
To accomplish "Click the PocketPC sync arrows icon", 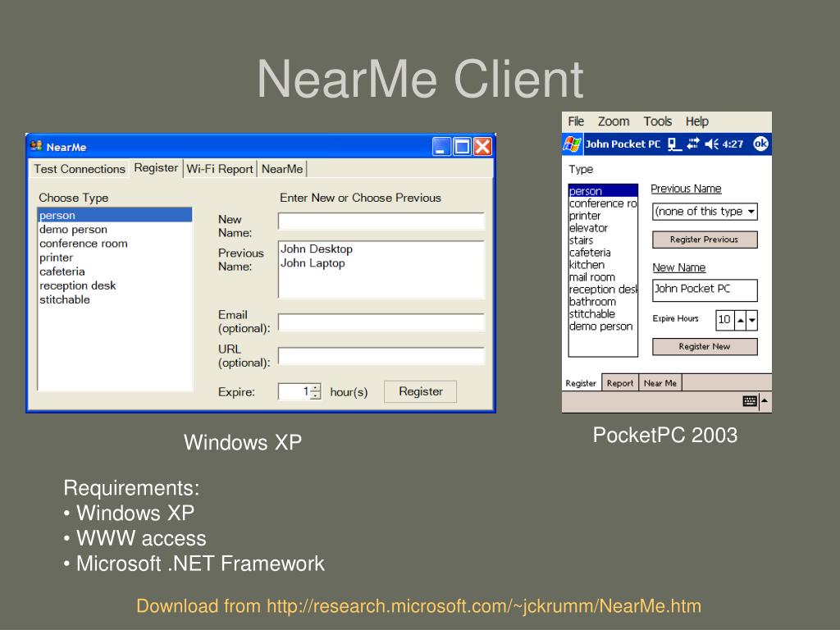I will (693, 144).
